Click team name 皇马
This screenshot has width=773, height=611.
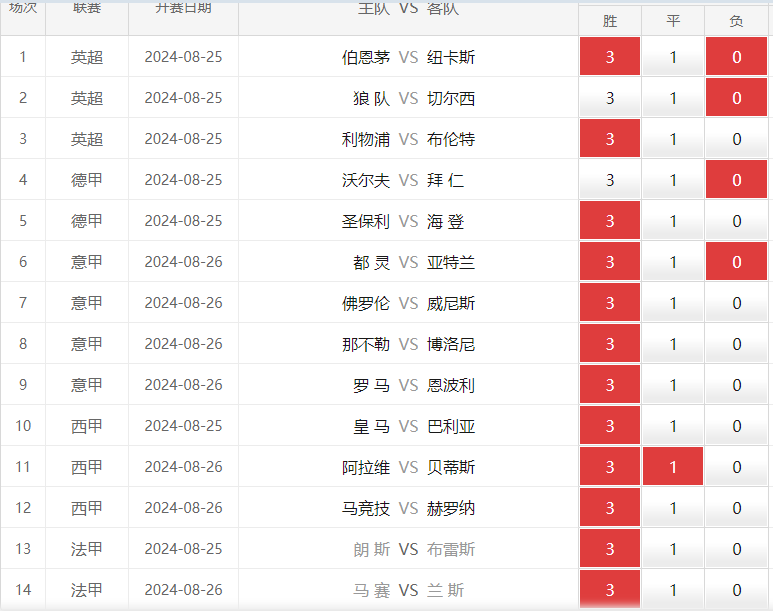click(x=372, y=426)
